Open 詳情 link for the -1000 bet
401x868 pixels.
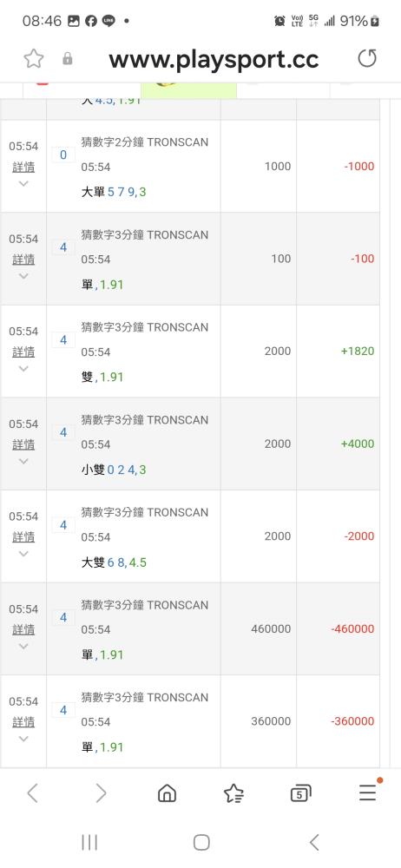(23, 167)
